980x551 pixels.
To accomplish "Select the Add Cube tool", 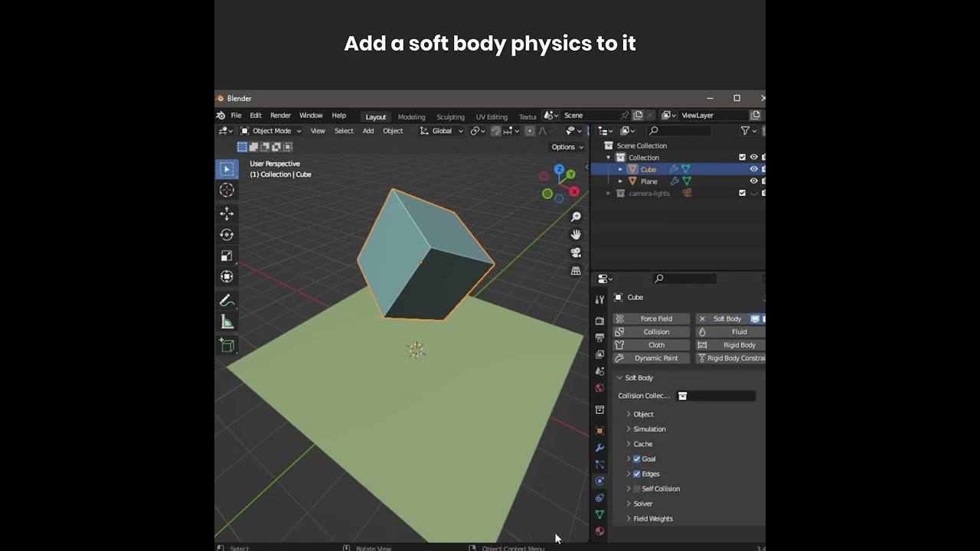I will [x=227, y=345].
